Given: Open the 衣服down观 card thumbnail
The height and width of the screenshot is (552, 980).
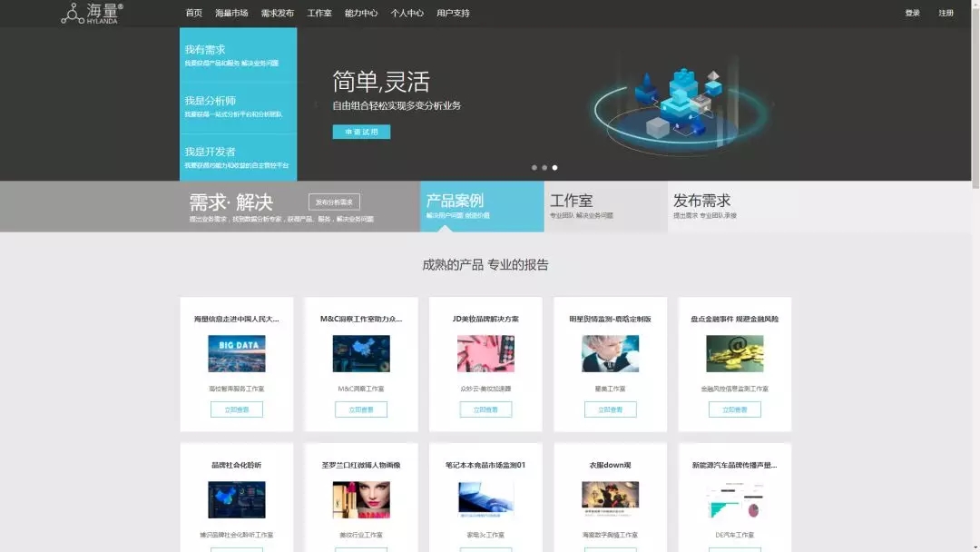Looking at the screenshot, I should (x=610, y=499).
